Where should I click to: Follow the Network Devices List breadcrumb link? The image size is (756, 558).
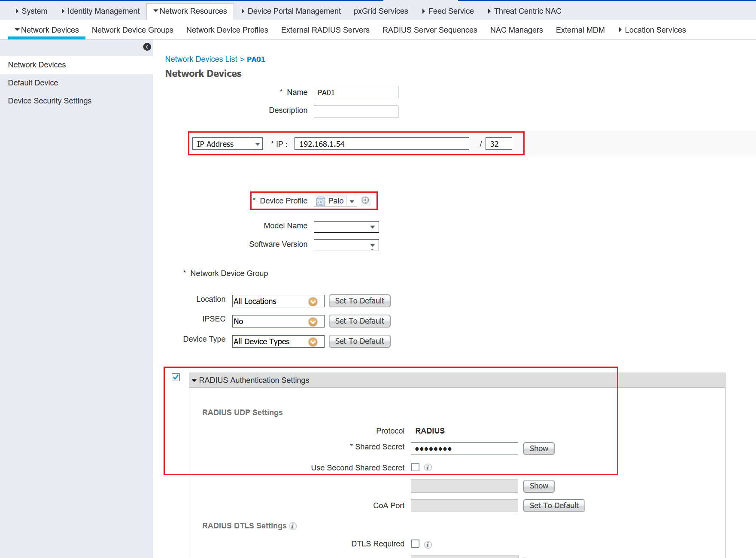pyautogui.click(x=201, y=59)
